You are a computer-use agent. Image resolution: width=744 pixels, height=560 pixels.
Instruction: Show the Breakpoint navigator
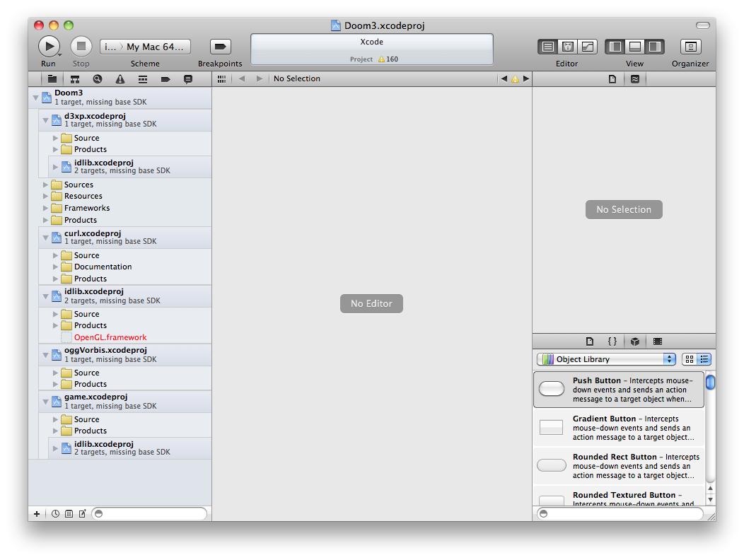pos(165,79)
